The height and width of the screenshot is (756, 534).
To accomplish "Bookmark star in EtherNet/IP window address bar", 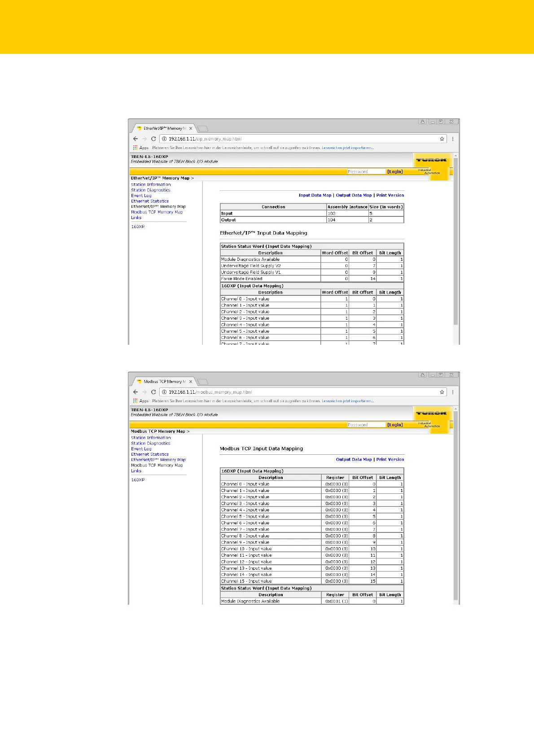I will (x=442, y=139).
